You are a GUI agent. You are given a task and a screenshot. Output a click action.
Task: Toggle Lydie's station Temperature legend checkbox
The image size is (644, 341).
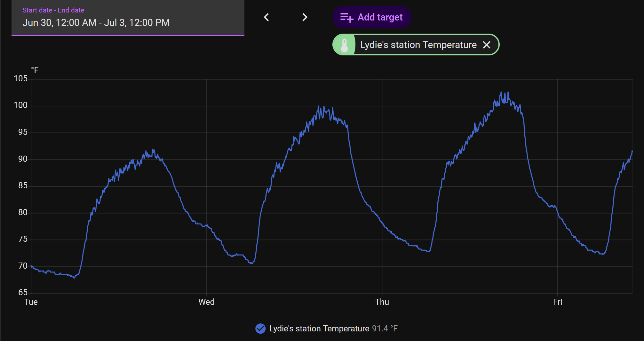260,329
